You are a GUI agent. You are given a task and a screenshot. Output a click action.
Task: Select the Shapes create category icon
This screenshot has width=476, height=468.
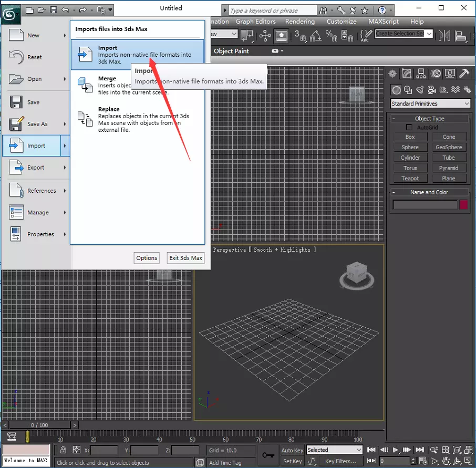tap(408, 90)
